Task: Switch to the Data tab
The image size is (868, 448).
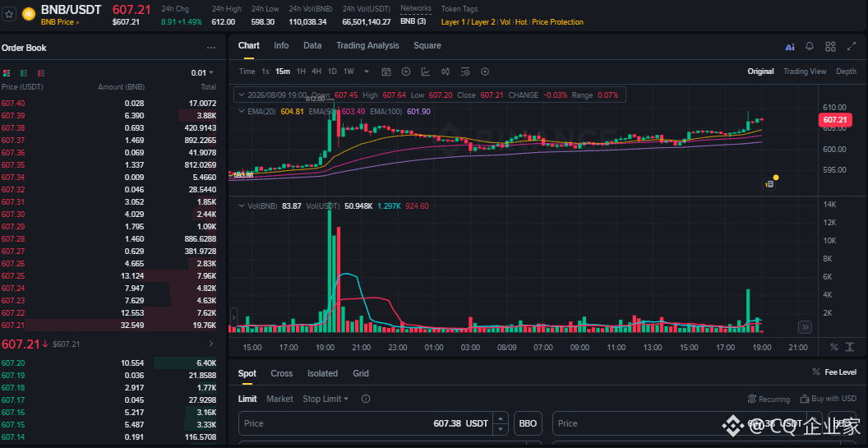Action: pyautogui.click(x=312, y=45)
